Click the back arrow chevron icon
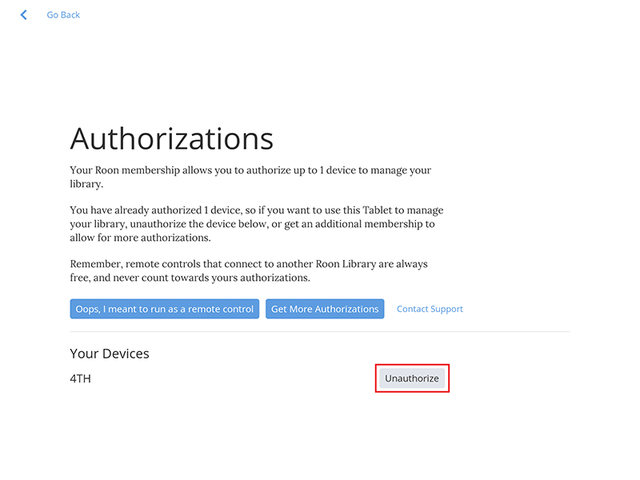The width and height of the screenshot is (640, 480). pos(24,15)
